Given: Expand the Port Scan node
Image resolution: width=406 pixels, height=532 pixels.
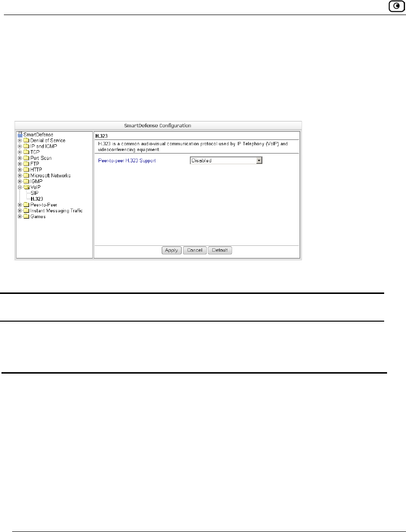Looking at the screenshot, I should (x=20, y=158).
